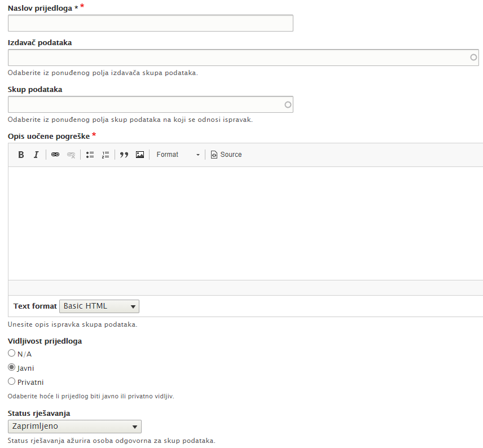Open the Text format Basic HTML dropdown
The image size is (483, 448).
[99, 306]
